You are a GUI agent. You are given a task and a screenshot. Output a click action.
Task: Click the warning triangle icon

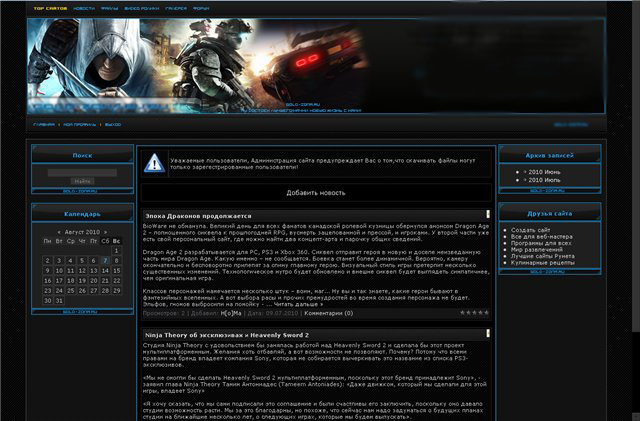coord(154,163)
